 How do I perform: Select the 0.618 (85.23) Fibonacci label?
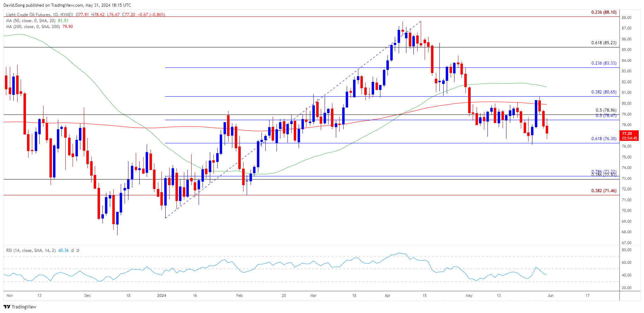[604, 43]
